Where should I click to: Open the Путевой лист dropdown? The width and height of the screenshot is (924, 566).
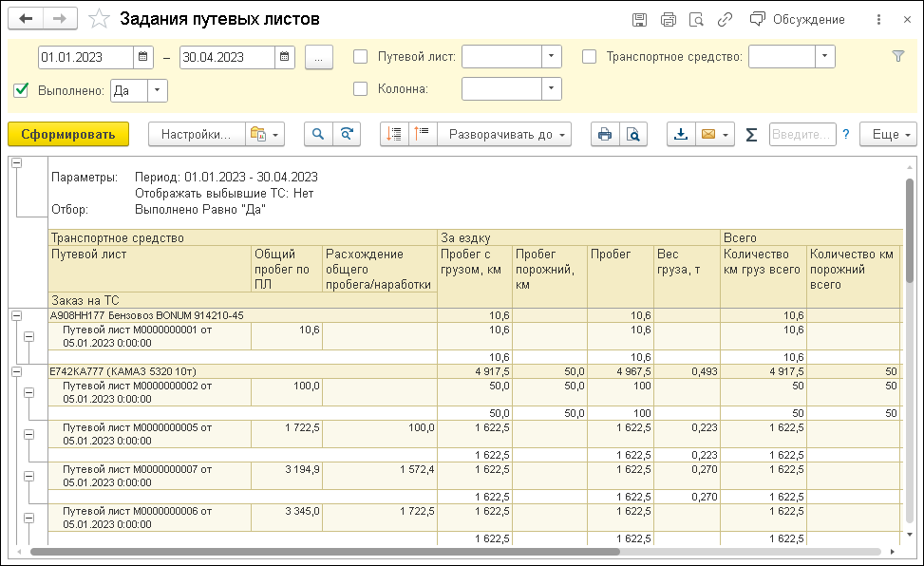551,57
